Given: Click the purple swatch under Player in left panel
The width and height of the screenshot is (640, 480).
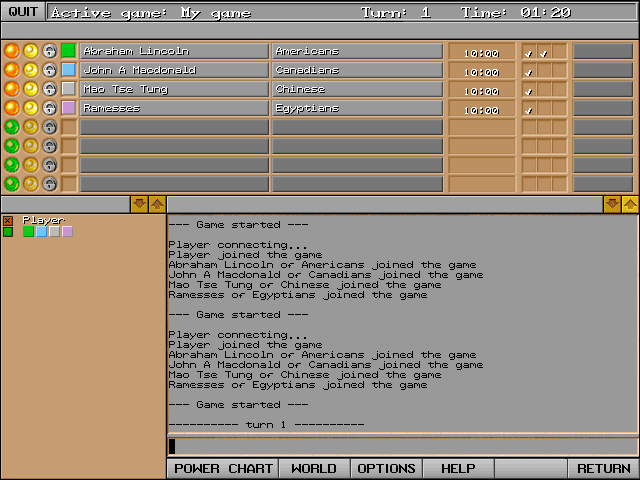Looking at the screenshot, I should pyautogui.click(x=67, y=232).
